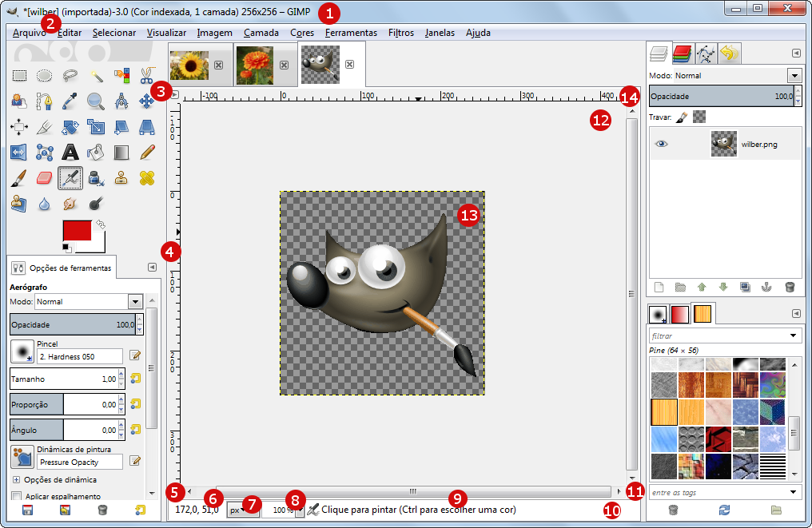Open the Filtros menu
812x528 pixels.
point(400,33)
